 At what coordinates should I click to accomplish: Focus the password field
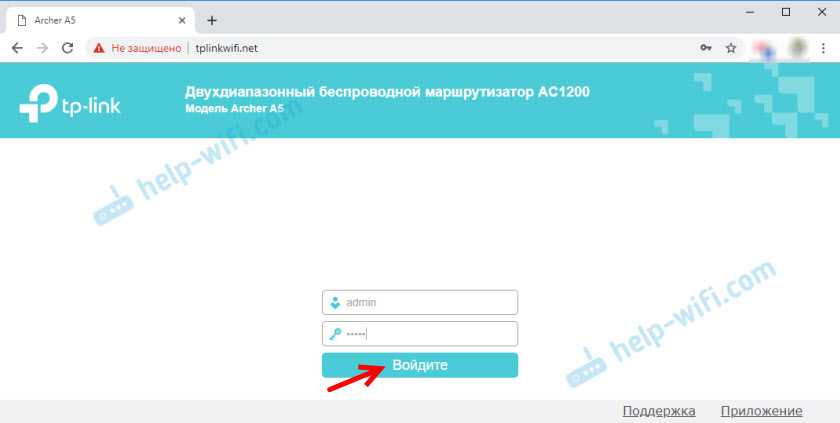point(420,334)
